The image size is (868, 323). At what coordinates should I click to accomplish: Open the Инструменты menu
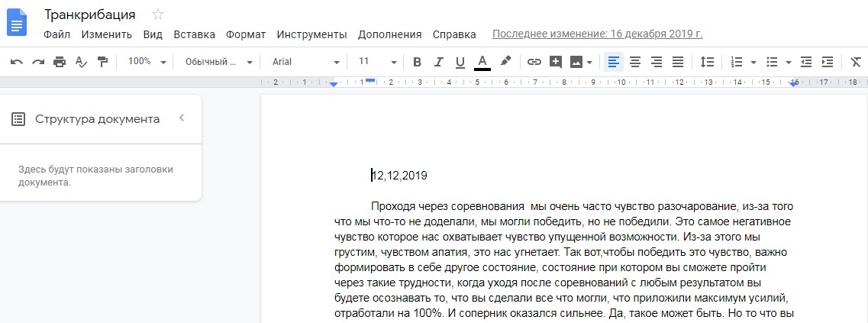311,34
